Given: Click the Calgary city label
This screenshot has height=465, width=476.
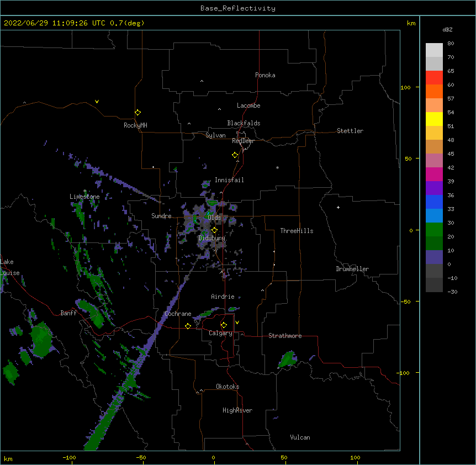Looking at the screenshot, I should (x=220, y=333).
